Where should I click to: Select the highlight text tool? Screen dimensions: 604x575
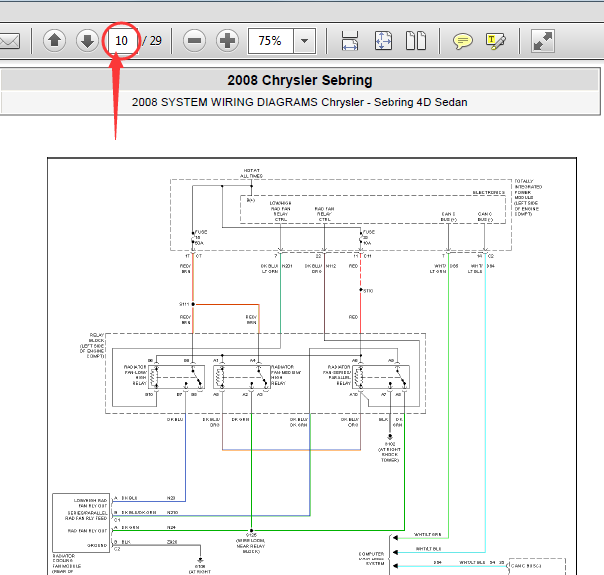[496, 41]
